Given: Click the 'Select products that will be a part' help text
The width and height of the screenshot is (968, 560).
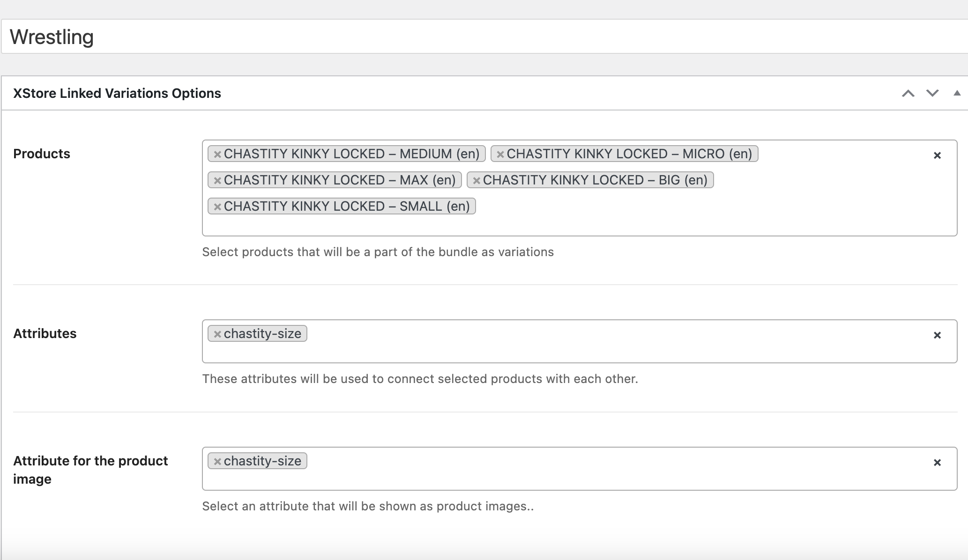Looking at the screenshot, I should click(x=378, y=252).
